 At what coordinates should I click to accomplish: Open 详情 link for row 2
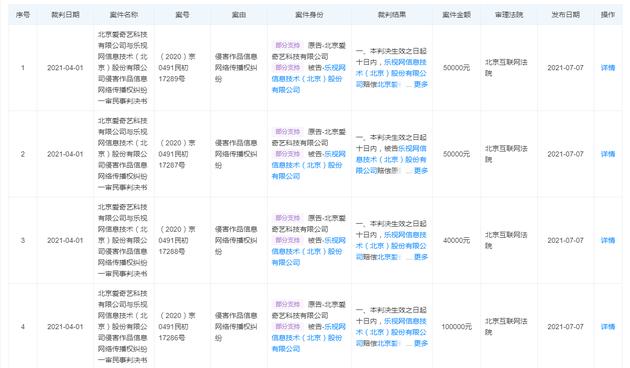608,154
